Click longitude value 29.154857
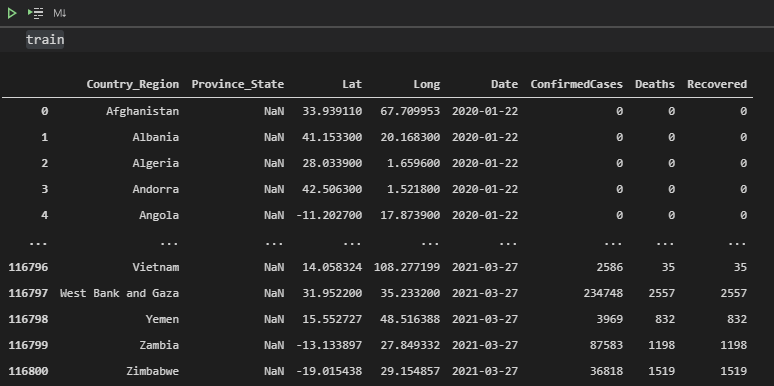This screenshot has height=386, width=774. [410, 371]
